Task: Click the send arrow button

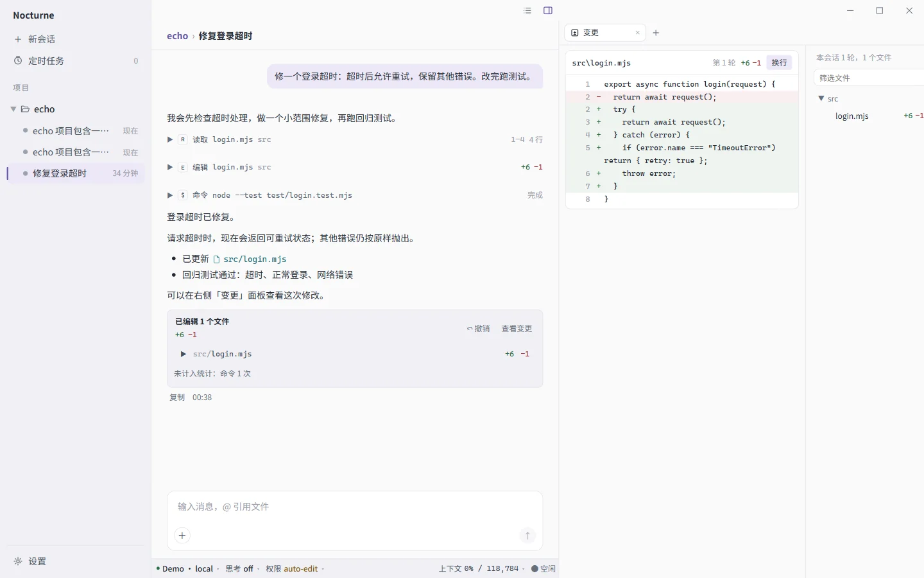Action: 527,536
